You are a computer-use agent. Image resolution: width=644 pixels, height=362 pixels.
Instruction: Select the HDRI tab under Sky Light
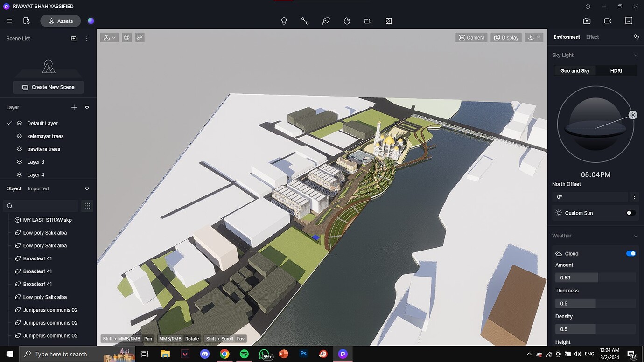616,70
